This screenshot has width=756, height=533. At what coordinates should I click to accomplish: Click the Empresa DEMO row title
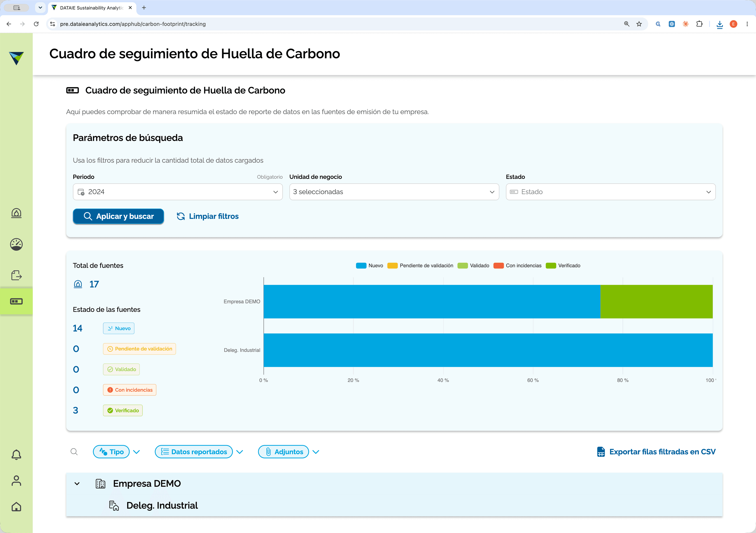click(x=147, y=484)
